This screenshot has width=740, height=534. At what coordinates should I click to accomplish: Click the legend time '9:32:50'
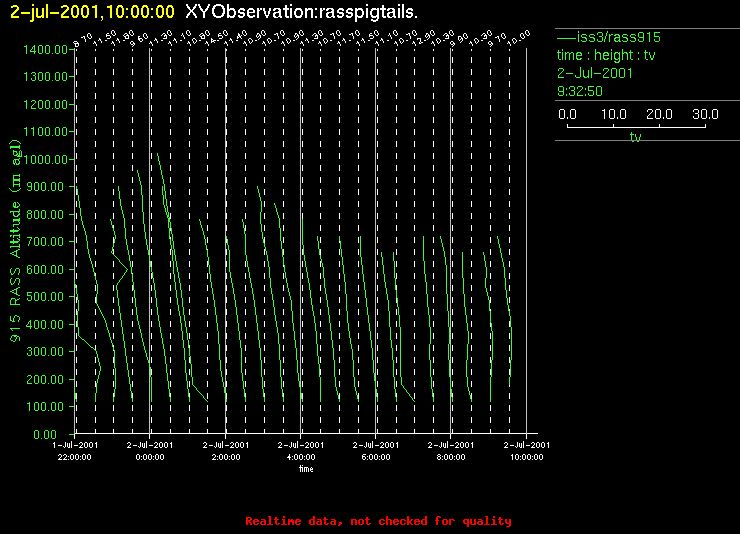click(x=580, y=91)
